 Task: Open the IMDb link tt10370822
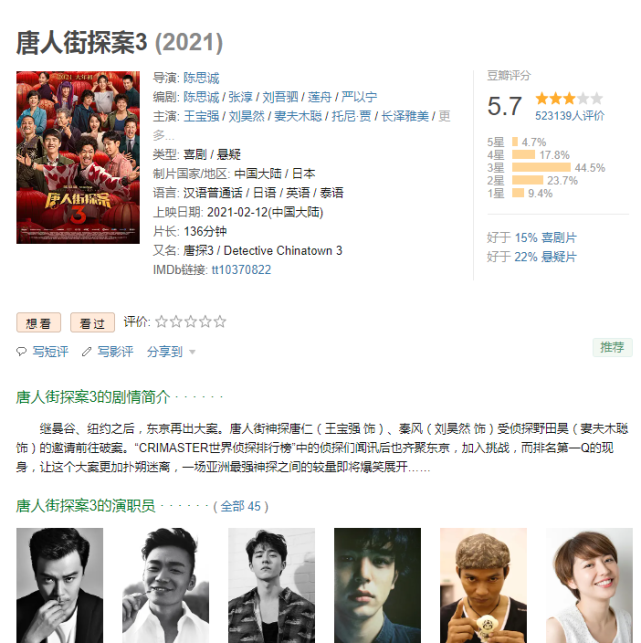coord(241,270)
